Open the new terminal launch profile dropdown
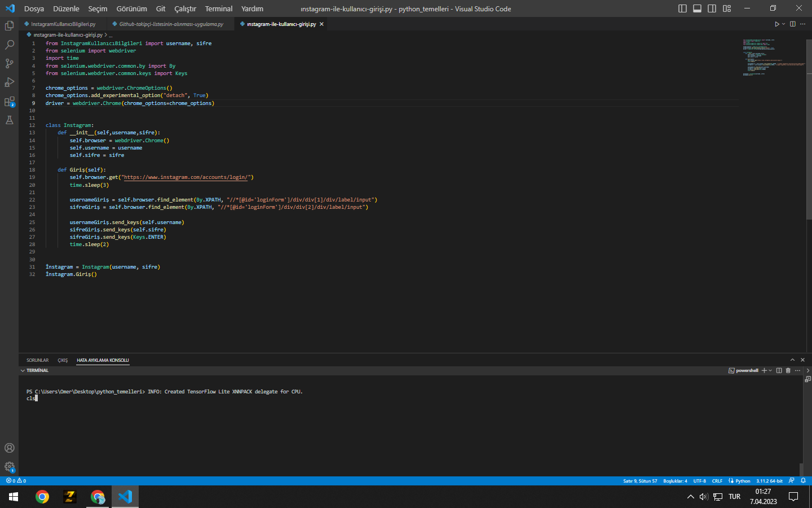 (770, 371)
